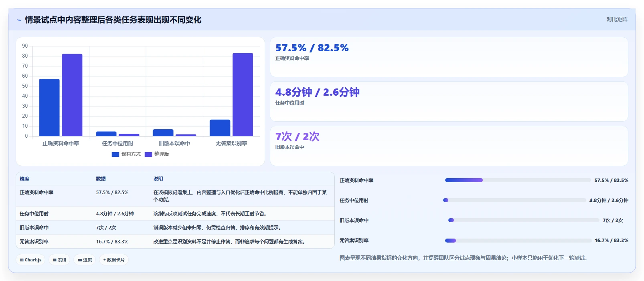This screenshot has height=281, width=644.
Task: Click the footnote starting 图表呈现不同结果指标
Action: [x=464, y=258]
